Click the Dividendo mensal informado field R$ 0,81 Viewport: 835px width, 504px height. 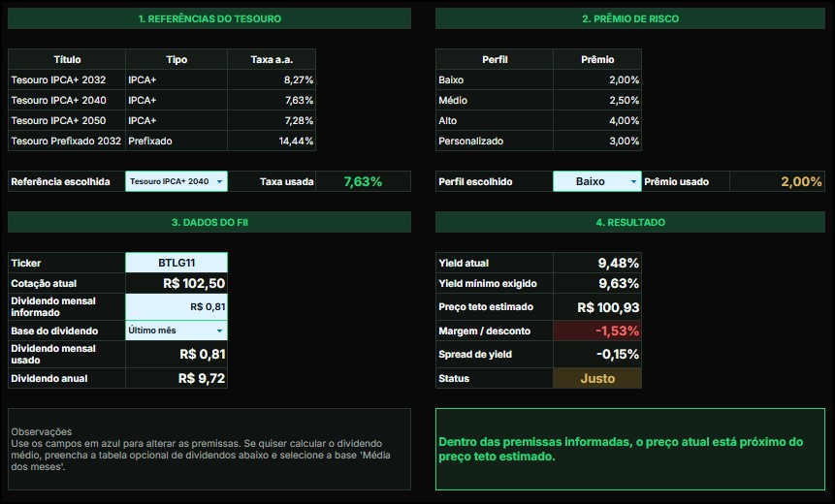pos(177,306)
